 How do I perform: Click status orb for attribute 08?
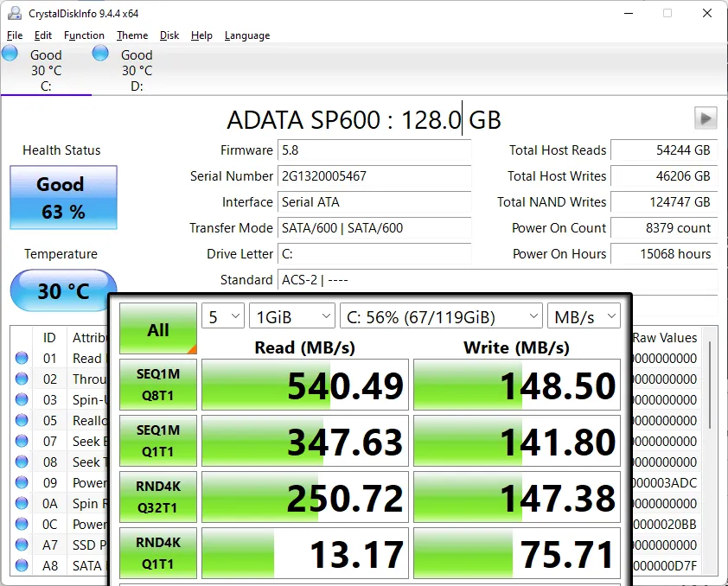[x=22, y=462]
